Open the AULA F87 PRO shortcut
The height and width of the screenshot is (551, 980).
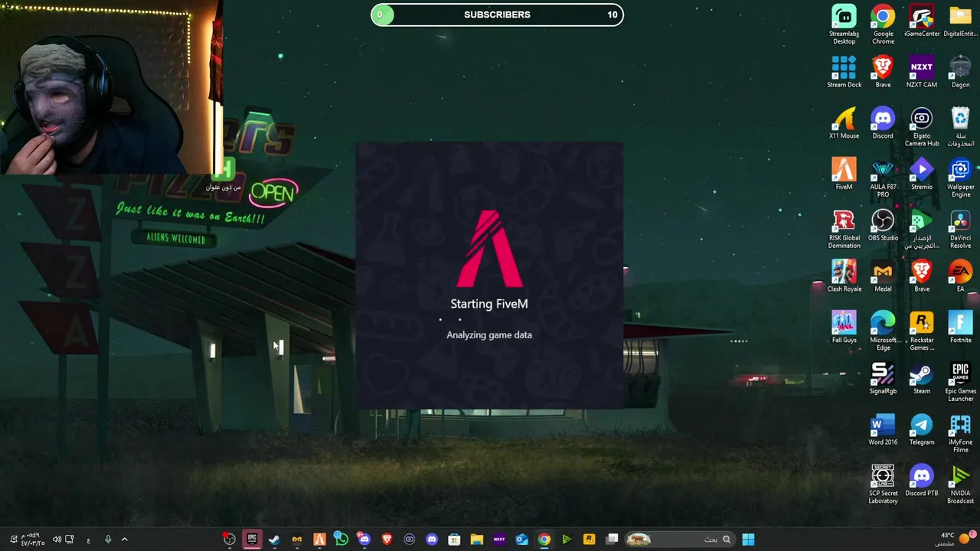pos(883,178)
